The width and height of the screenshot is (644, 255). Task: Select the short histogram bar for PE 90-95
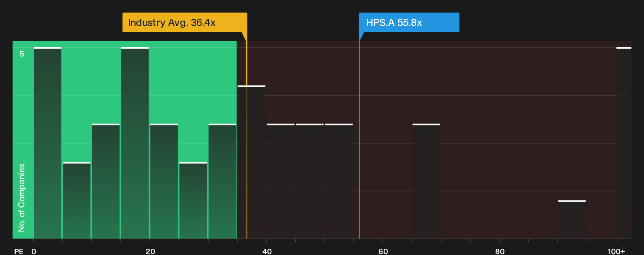tap(572, 220)
